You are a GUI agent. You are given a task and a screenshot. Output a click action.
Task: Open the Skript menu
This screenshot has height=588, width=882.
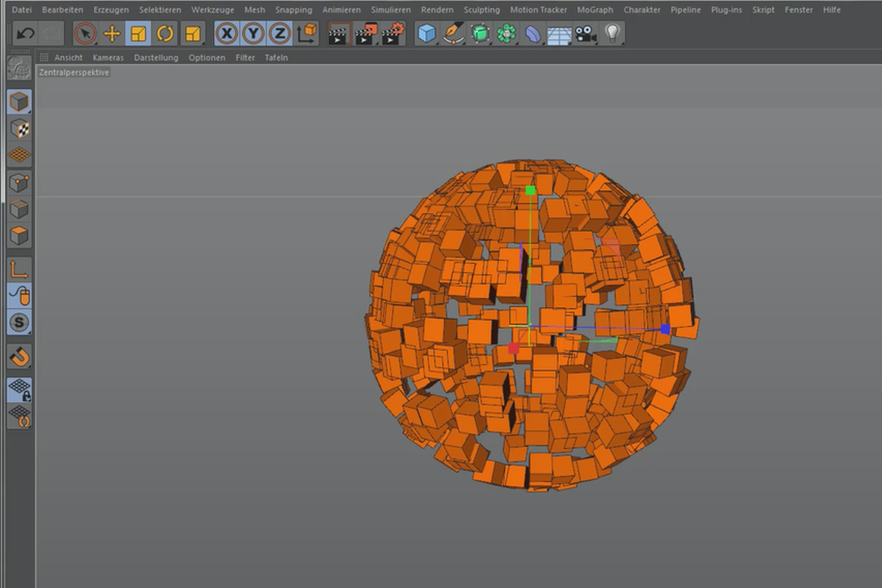click(x=764, y=10)
